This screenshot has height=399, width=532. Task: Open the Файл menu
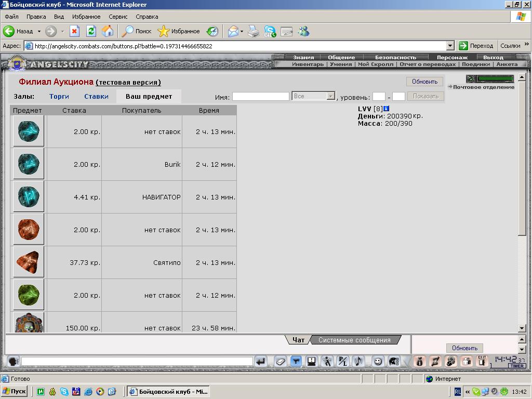(11, 17)
